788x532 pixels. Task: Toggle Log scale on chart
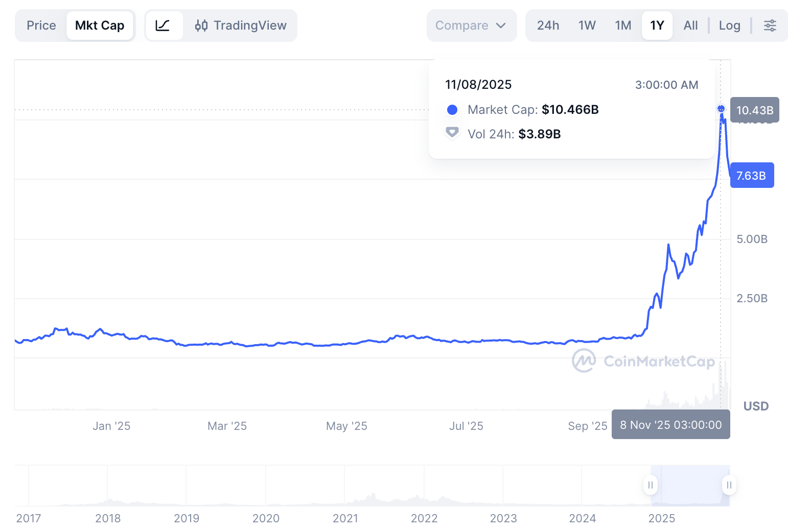[730, 26]
